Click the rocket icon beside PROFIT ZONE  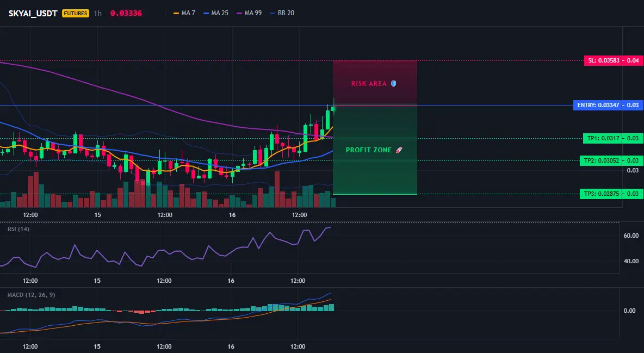pyautogui.click(x=399, y=150)
